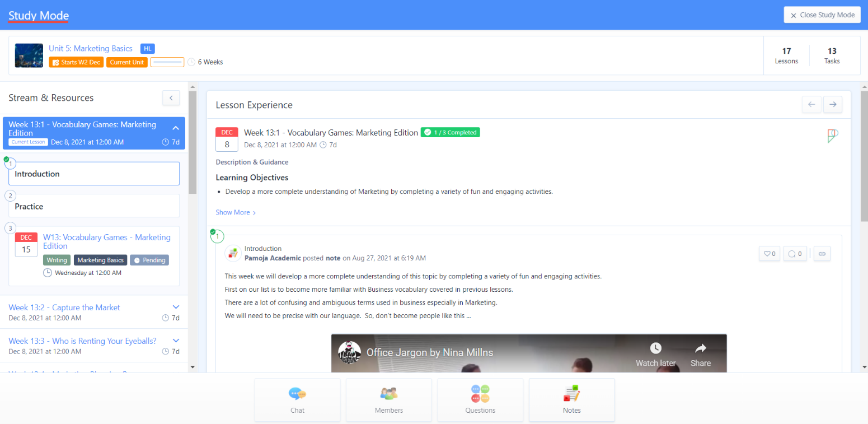Click the unit progress bar
The height and width of the screenshot is (424, 868).
point(167,62)
